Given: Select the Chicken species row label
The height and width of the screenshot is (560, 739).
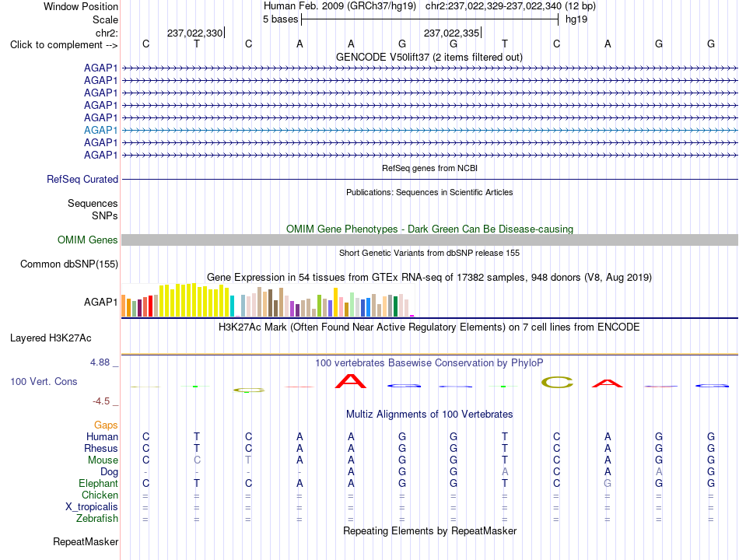Looking at the screenshot, I should (x=100, y=495).
